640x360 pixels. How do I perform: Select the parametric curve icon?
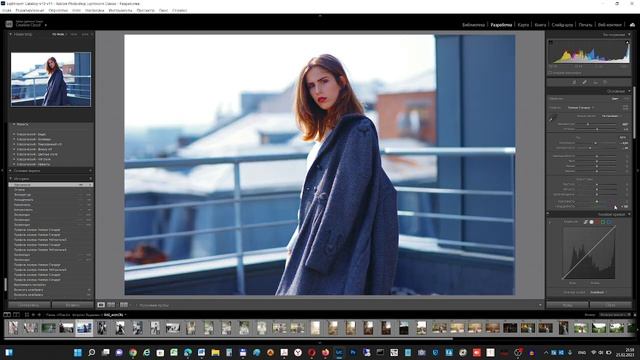coord(585,222)
